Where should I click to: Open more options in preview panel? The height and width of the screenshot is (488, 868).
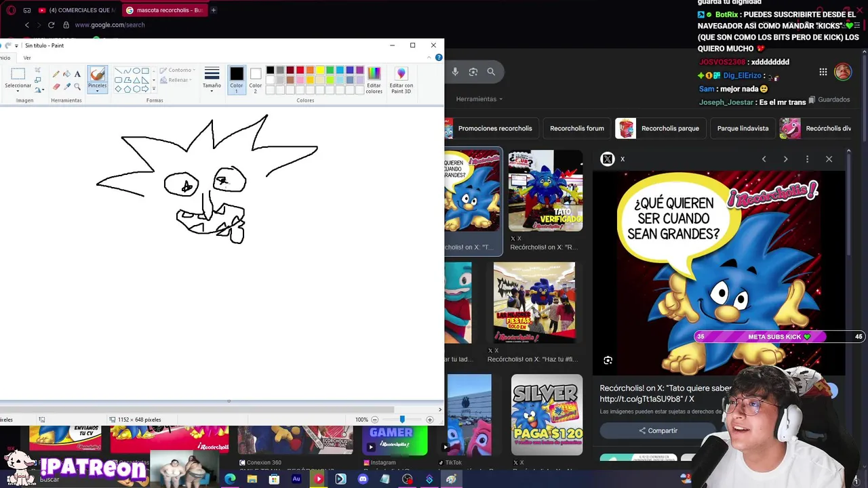tap(807, 159)
